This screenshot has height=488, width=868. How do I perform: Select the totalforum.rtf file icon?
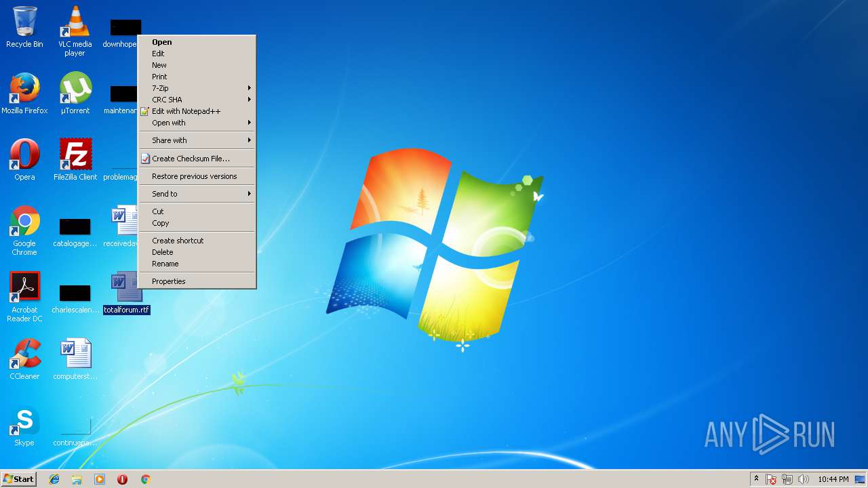pos(126,293)
